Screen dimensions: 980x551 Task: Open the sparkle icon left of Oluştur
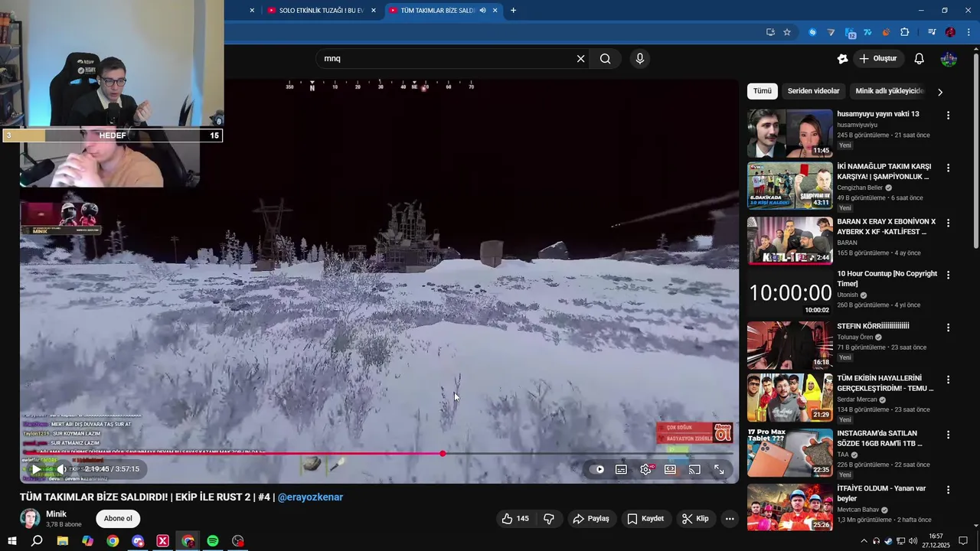coord(842,59)
